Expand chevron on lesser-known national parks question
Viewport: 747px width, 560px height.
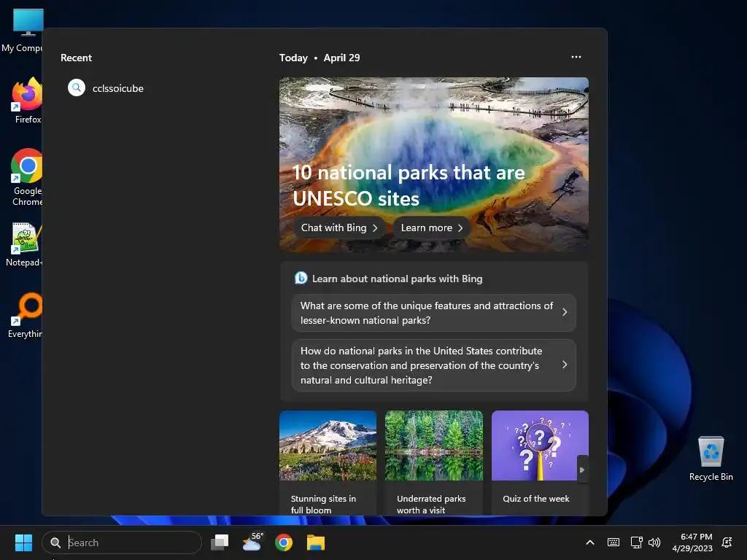click(565, 312)
